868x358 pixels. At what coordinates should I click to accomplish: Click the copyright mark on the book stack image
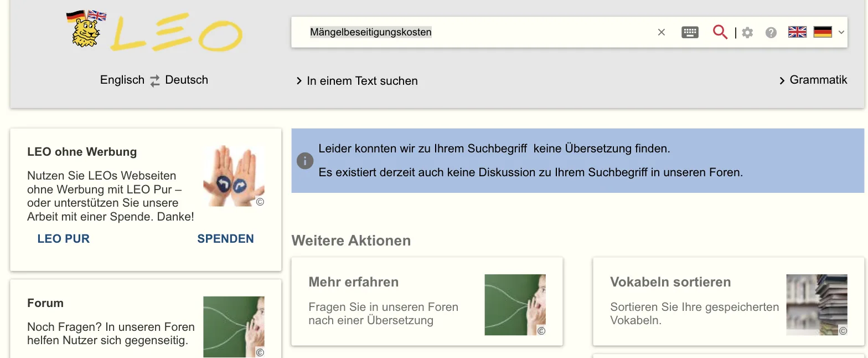tap(843, 331)
